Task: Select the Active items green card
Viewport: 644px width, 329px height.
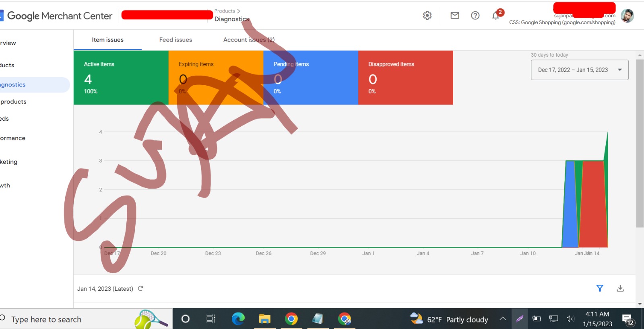Action: pos(121,78)
